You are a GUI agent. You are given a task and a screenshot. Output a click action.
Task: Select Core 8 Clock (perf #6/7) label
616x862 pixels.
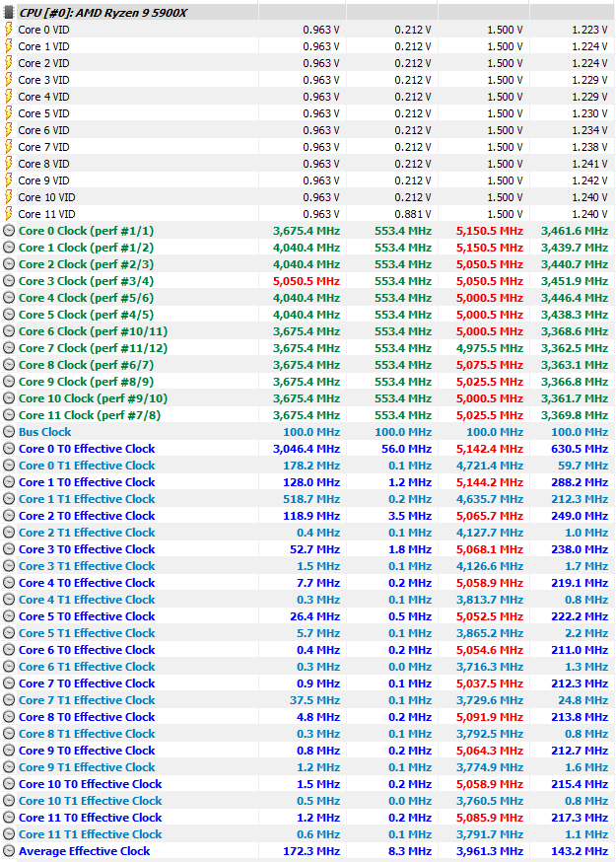click(87, 365)
